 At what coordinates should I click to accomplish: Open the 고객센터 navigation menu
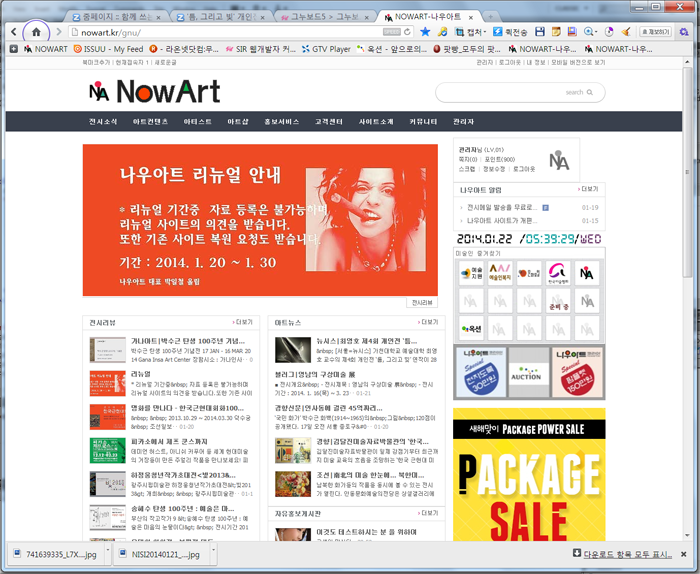(329, 121)
